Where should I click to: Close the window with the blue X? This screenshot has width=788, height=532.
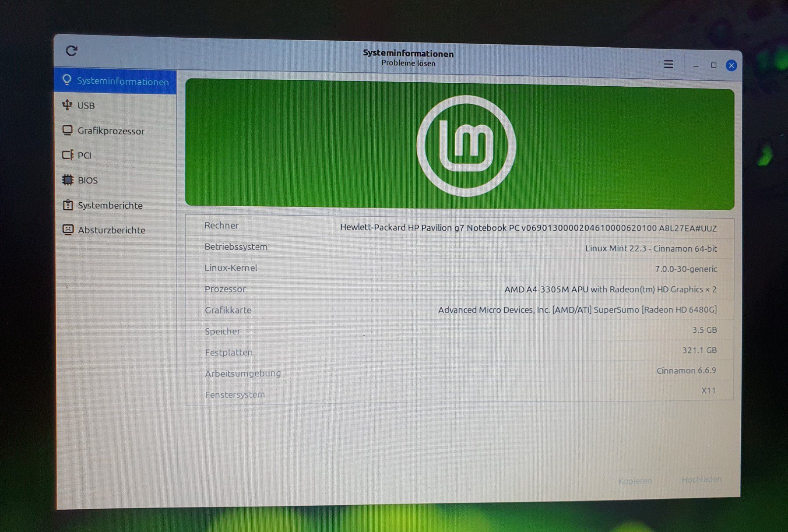[x=731, y=66]
